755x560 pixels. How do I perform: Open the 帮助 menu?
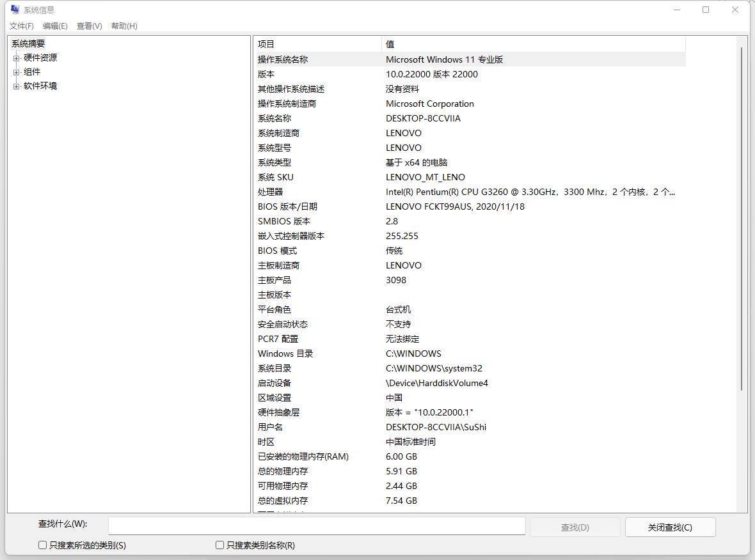[x=123, y=26]
